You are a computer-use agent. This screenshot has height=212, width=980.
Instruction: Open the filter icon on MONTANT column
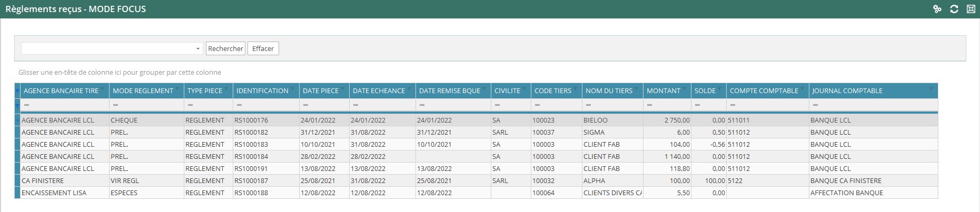point(684,88)
